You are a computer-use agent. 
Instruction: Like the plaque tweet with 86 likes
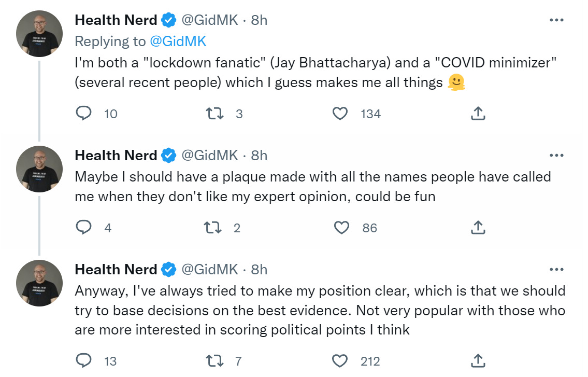pyautogui.click(x=341, y=228)
